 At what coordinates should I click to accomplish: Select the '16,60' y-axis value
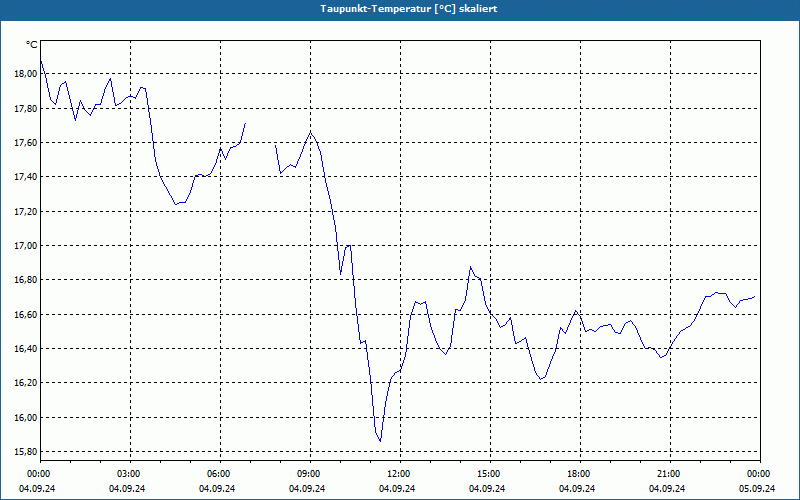tap(27, 315)
